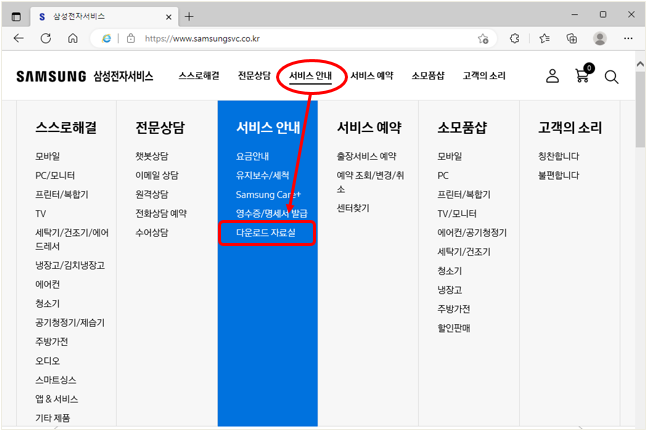Viewport: 647px width, 431px height.
Task: Open 세탁기/건조기 under 소모품샵
Action: (x=464, y=252)
